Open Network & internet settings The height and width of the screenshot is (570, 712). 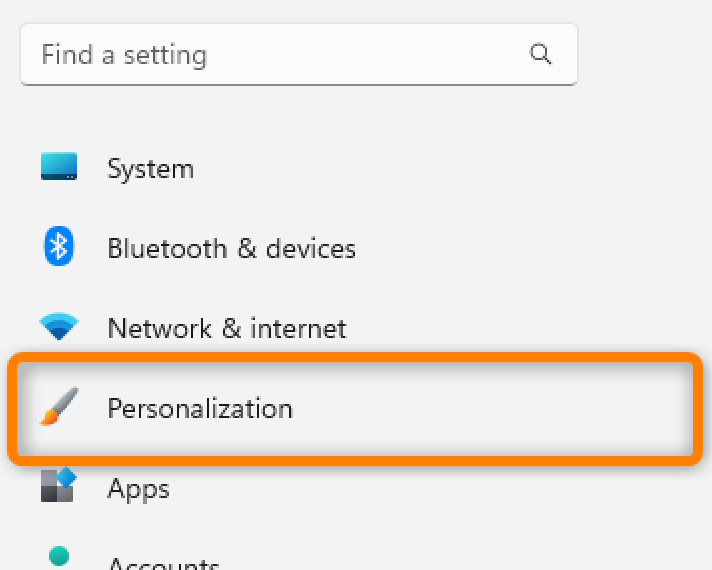coord(226,328)
